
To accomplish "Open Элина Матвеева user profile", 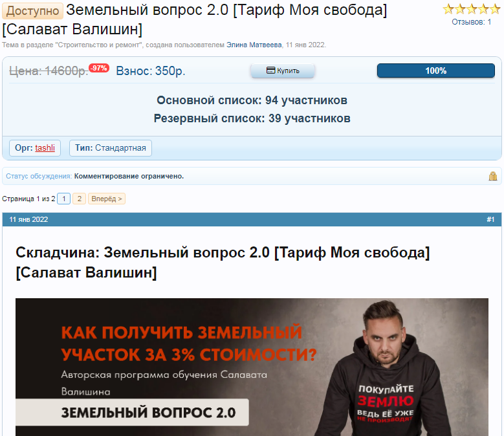I will (254, 45).
